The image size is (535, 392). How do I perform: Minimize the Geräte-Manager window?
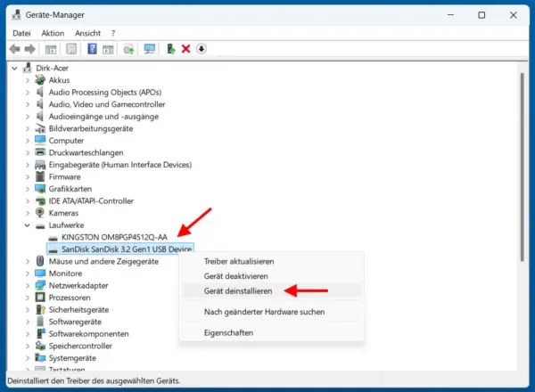click(x=450, y=15)
